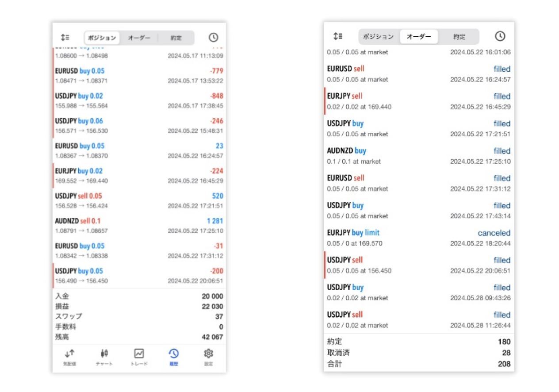Screen dimensions: 559x392
Task: Open USDJPY sell 0.05 position with 520 profit
Action: (x=139, y=200)
